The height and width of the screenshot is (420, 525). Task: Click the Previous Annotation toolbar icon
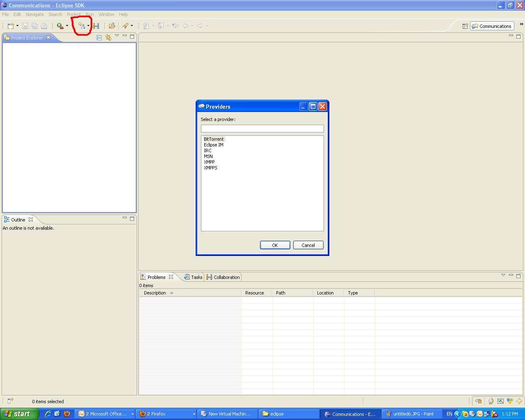coord(161,26)
